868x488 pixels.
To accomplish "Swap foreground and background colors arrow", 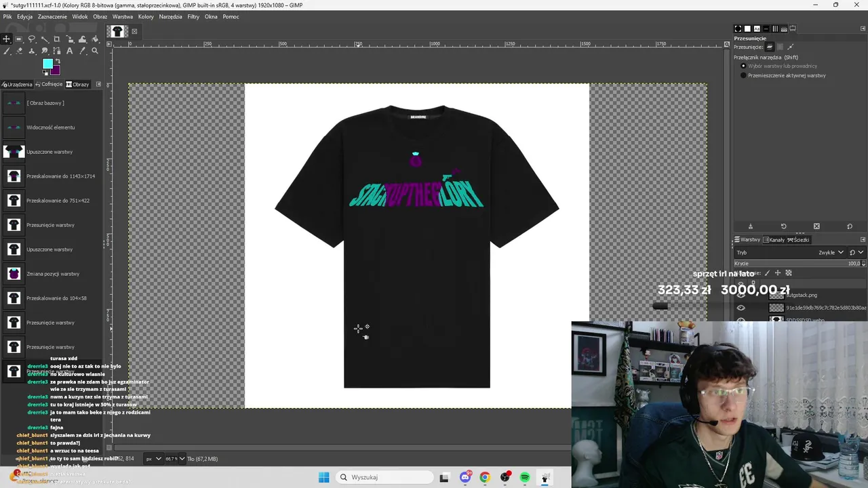I will 58,61.
